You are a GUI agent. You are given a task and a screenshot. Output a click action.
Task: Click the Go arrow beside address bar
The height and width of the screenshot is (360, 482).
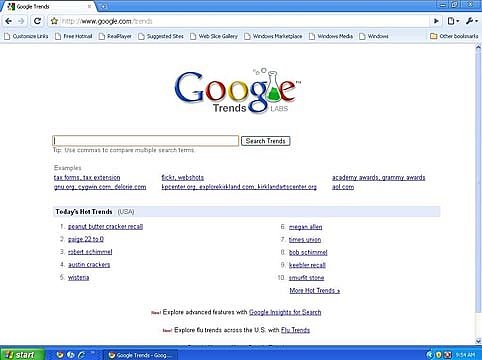436,21
